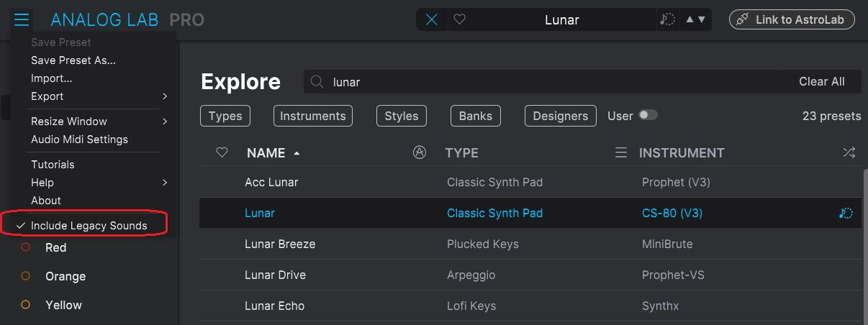
Task: Open Audio Midi Settings
Action: click(x=79, y=139)
